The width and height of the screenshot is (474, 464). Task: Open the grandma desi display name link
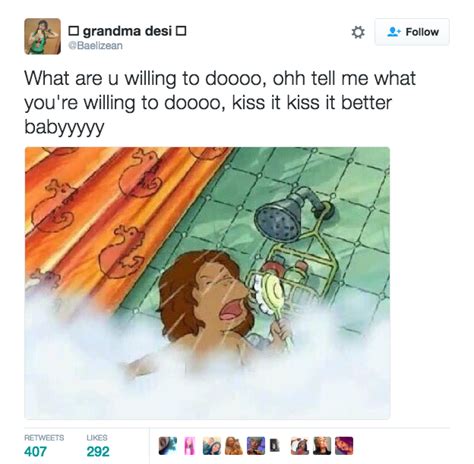(x=127, y=31)
